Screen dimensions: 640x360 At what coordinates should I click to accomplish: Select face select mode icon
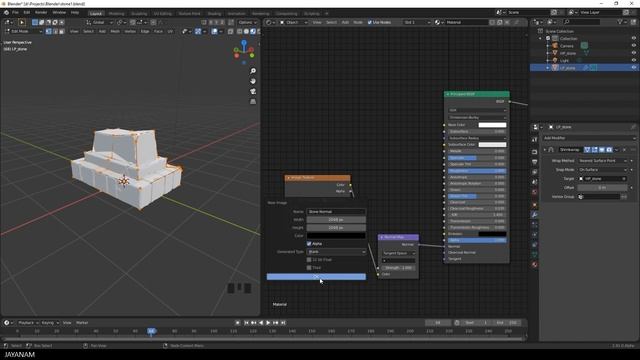tap(62, 31)
